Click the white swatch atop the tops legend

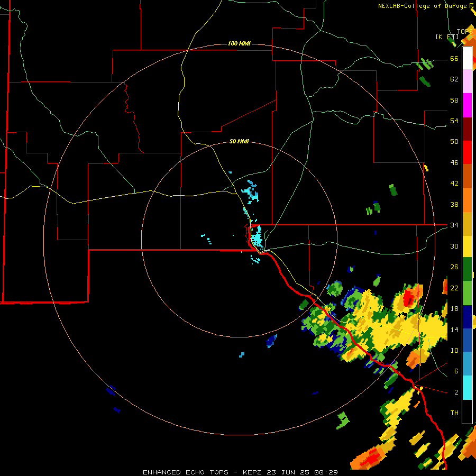click(467, 58)
